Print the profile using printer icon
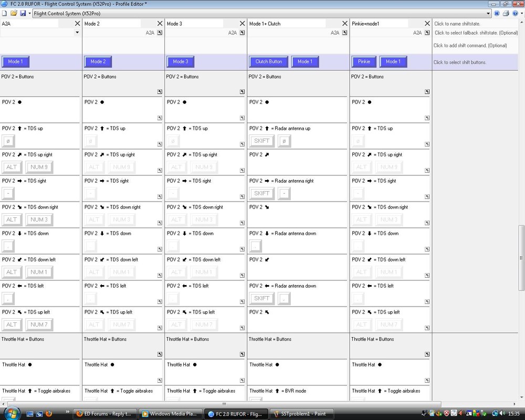The height and width of the screenshot is (420, 525). [x=506, y=14]
